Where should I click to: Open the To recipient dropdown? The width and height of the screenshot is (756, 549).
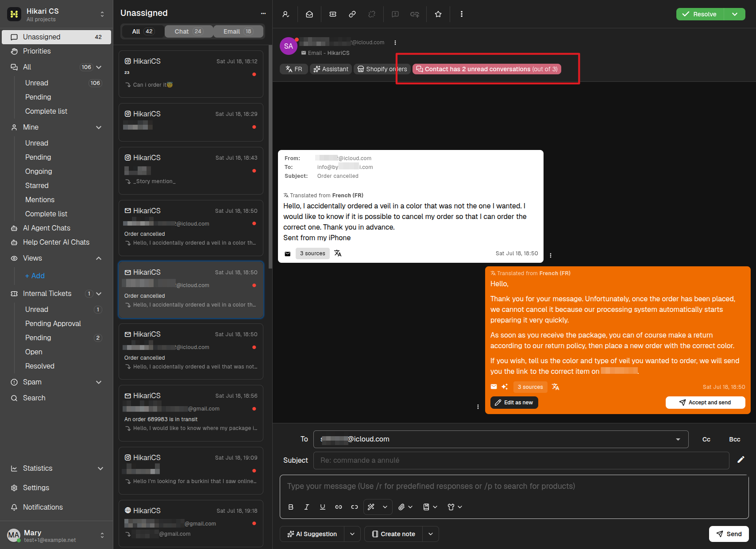pyautogui.click(x=678, y=439)
